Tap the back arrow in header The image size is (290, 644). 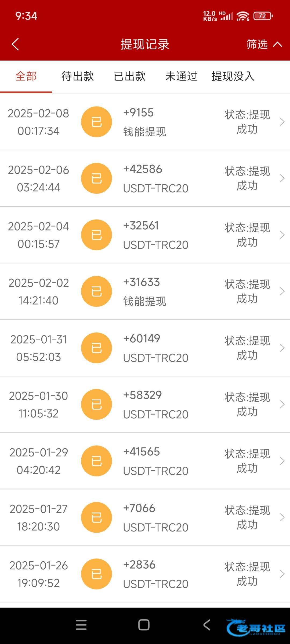15,44
